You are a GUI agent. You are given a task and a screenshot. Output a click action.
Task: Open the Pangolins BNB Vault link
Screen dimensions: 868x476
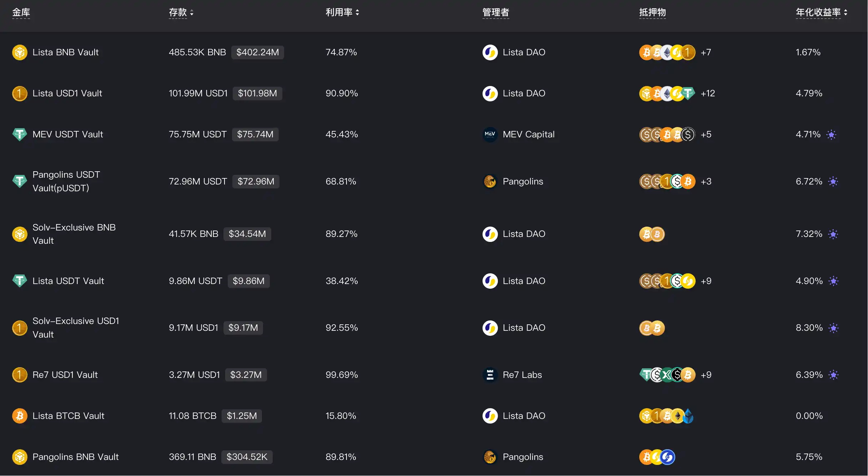[75, 457]
